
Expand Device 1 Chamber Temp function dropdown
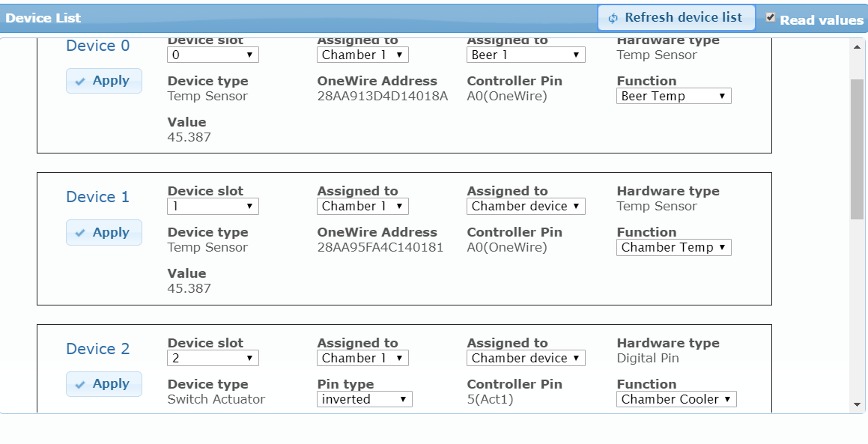point(674,248)
